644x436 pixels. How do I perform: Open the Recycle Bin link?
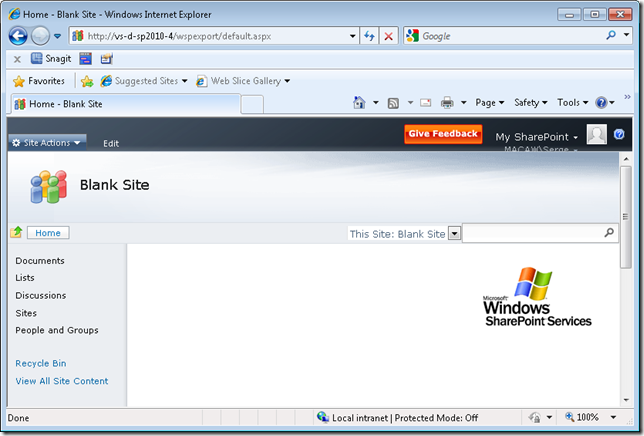pos(41,364)
